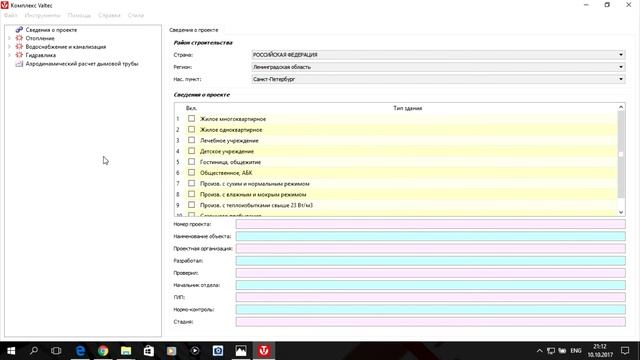Image resolution: width=640 pixels, height=360 pixels.
Task: Check the Лечебное учреждение checkbox
Action: 191,140
